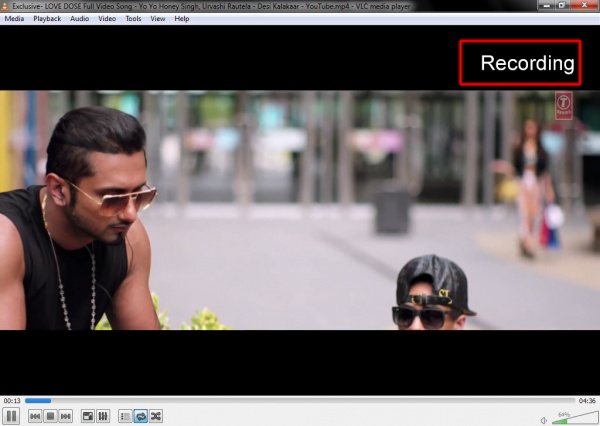Open the Tools menu

pos(133,19)
